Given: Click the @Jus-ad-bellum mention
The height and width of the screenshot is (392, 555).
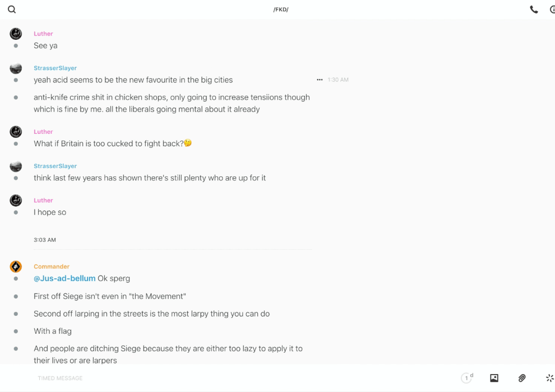Looking at the screenshot, I should [x=64, y=278].
